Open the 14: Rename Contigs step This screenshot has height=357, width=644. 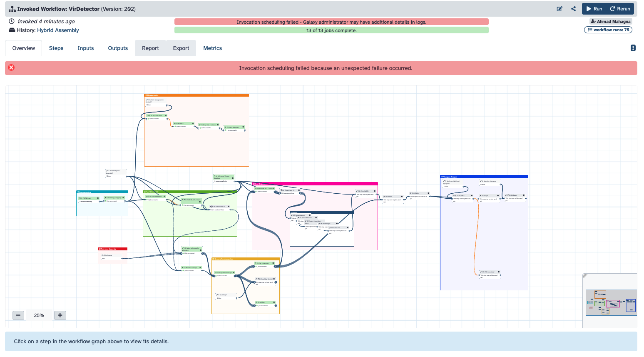click(x=191, y=268)
